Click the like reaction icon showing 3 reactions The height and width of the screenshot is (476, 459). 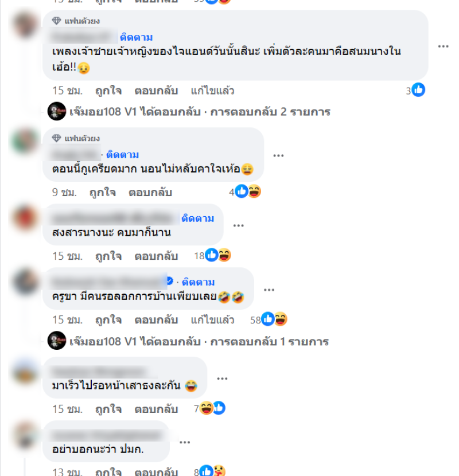(x=419, y=90)
